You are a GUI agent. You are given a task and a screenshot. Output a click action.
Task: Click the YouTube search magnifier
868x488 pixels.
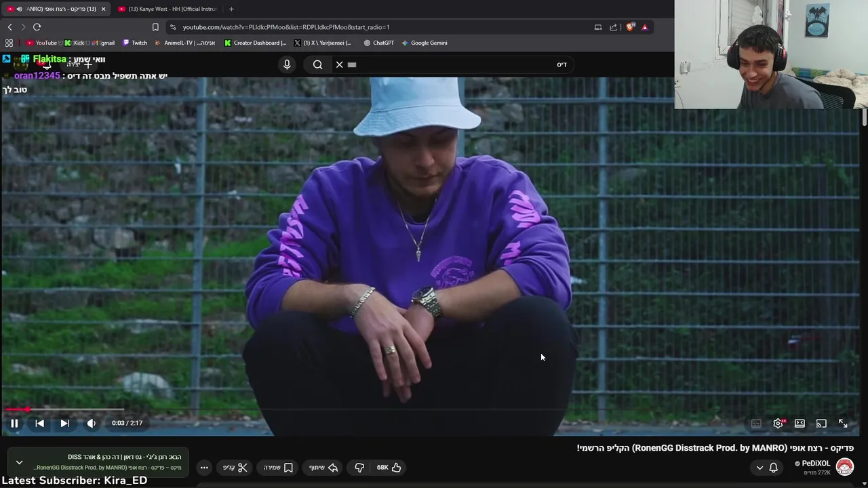(318, 64)
